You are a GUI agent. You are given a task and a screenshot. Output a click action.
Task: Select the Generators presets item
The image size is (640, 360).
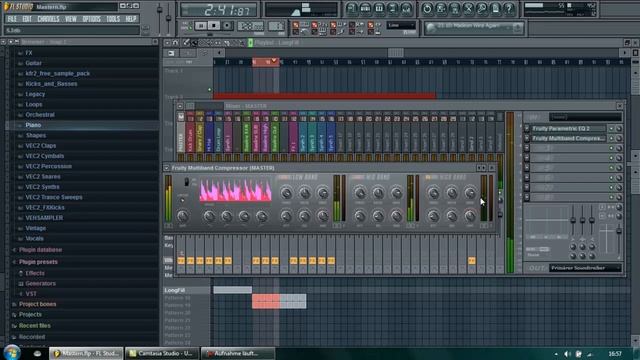tap(40, 284)
